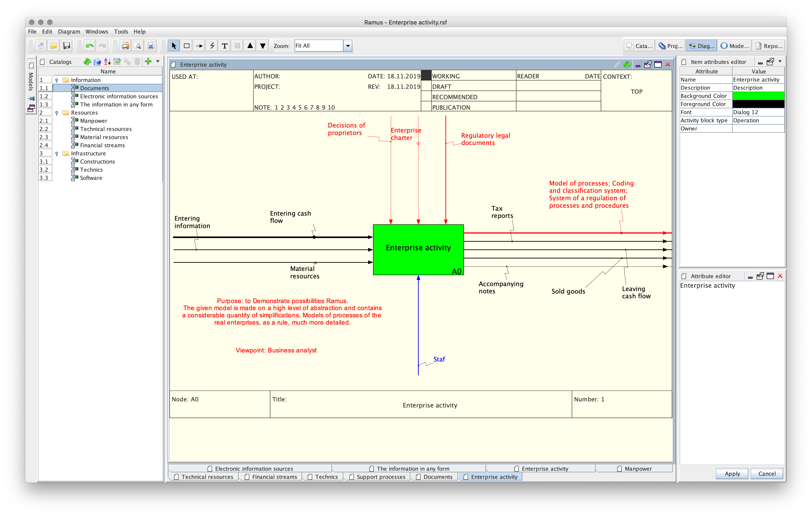Click the alphabetical sort icon in Catalogs
This screenshot has width=812, height=516.
[107, 62]
